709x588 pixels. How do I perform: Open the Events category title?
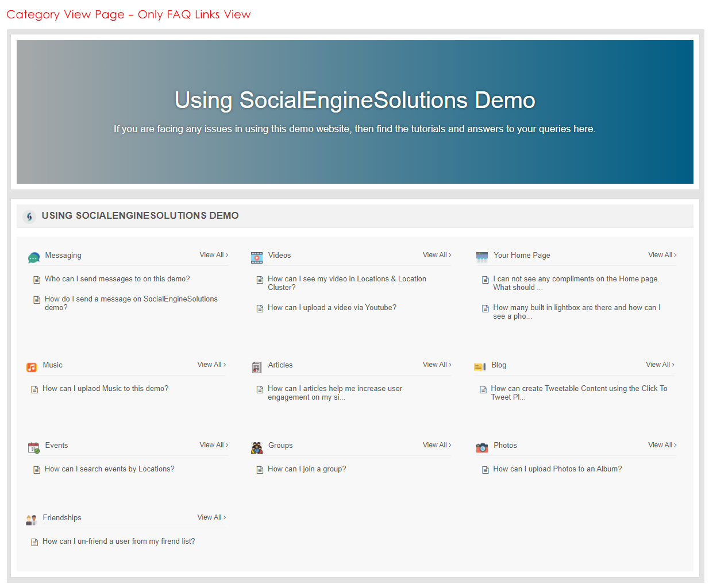tap(56, 446)
